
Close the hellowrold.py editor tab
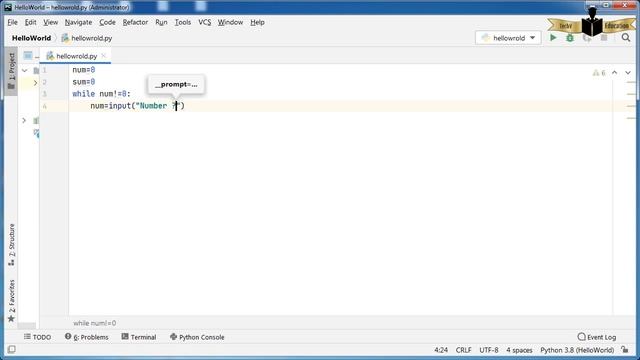point(104,56)
